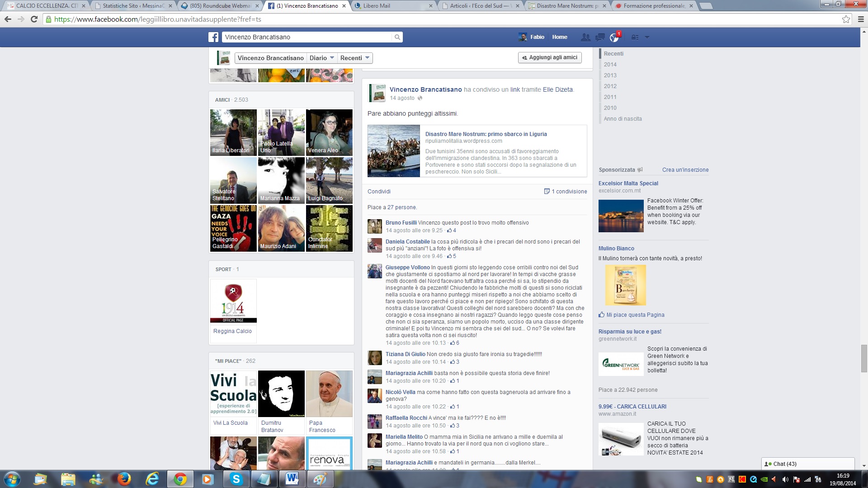Switch to Disastro Mare Nostrum tab

[566, 6]
